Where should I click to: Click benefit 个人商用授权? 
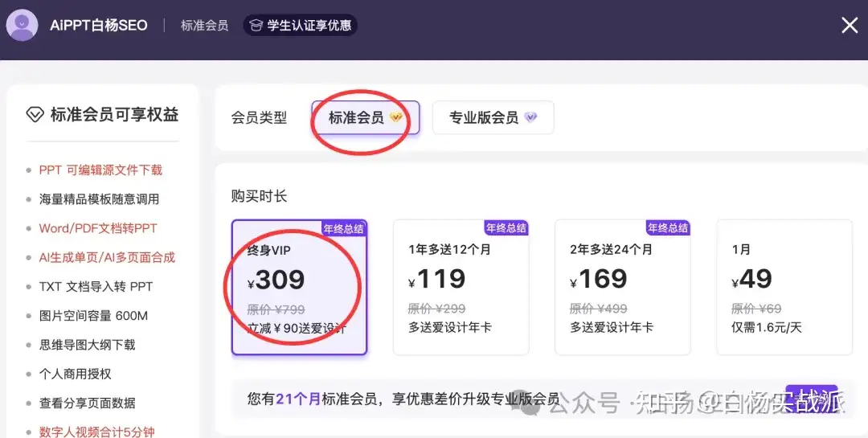pyautogui.click(x=76, y=374)
